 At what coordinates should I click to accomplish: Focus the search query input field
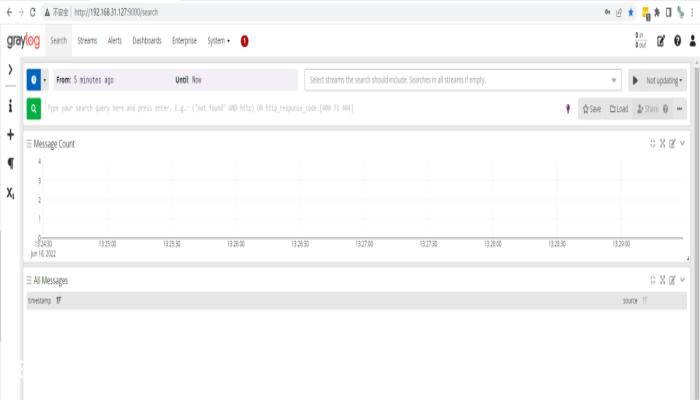(304, 108)
